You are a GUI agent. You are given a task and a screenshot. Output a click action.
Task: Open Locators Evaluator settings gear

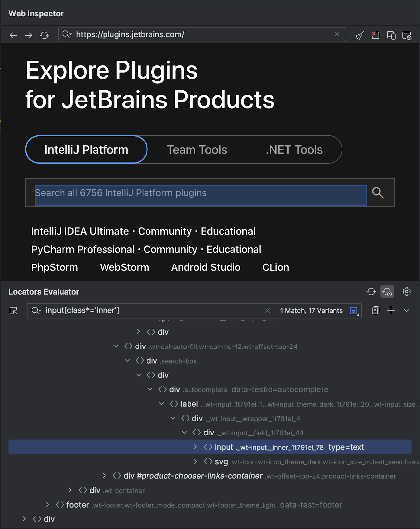pyautogui.click(x=407, y=292)
